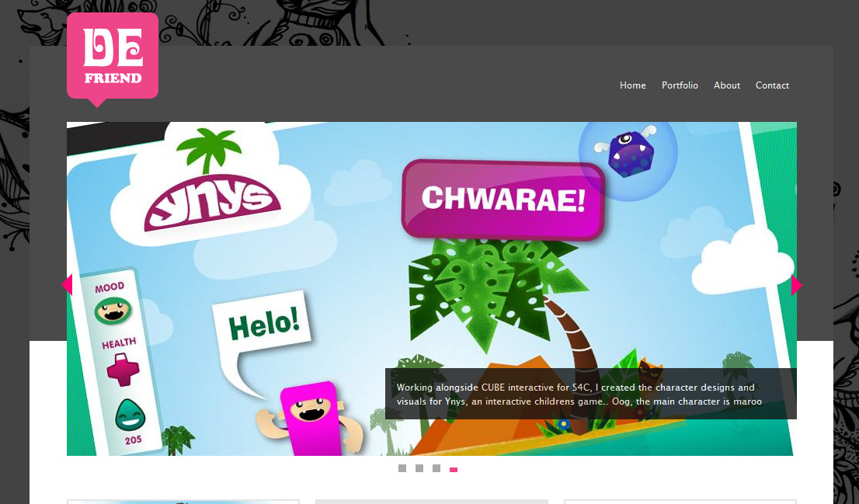Jump to the first slide dot
The height and width of the screenshot is (504, 859).
tap(402, 468)
